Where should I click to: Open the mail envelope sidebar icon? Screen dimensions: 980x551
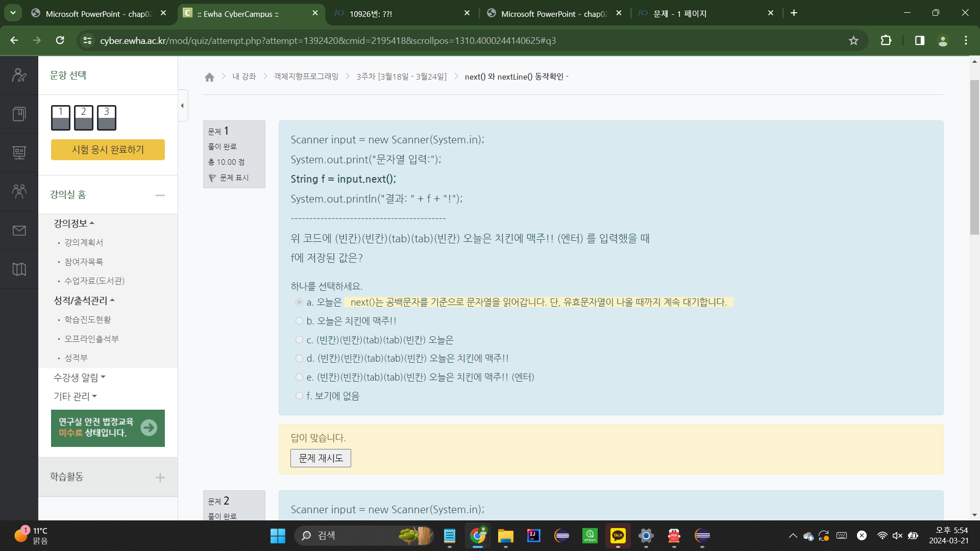pyautogui.click(x=19, y=231)
